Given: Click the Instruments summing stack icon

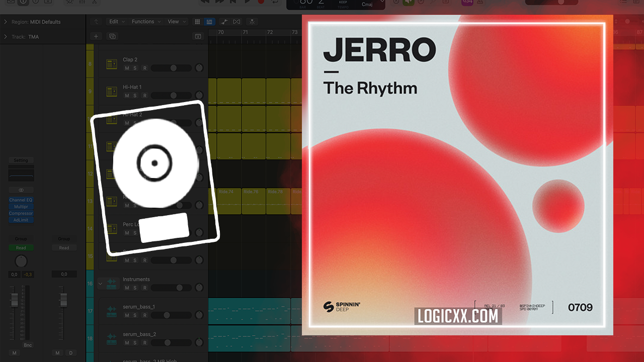Looking at the screenshot, I should (x=112, y=284).
